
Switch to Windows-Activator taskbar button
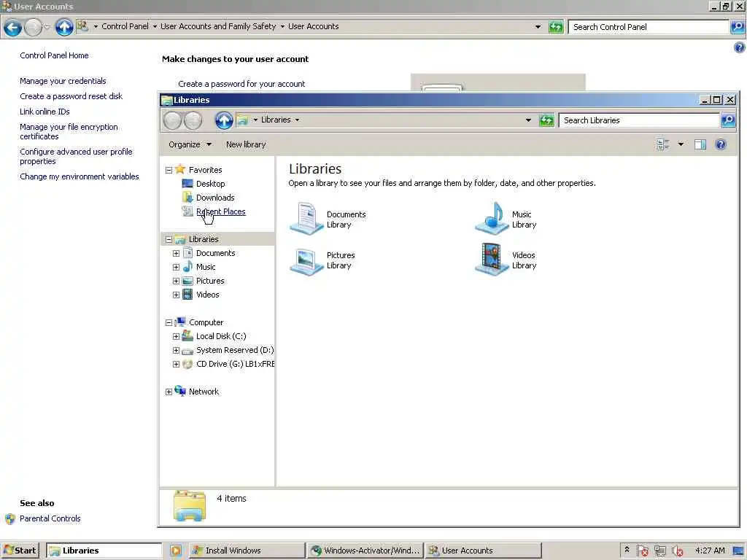pyautogui.click(x=365, y=551)
